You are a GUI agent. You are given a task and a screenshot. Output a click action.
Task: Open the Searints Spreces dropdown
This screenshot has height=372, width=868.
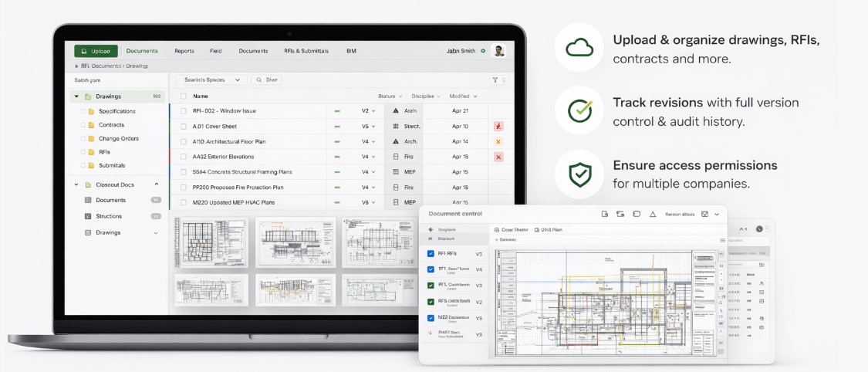click(x=211, y=80)
